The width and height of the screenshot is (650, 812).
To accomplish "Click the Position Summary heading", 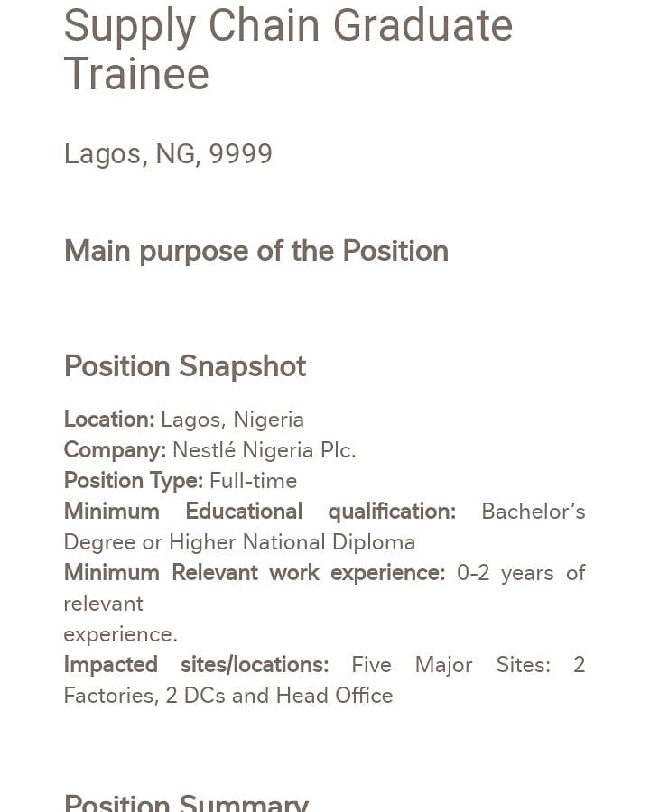I will coord(186,802).
